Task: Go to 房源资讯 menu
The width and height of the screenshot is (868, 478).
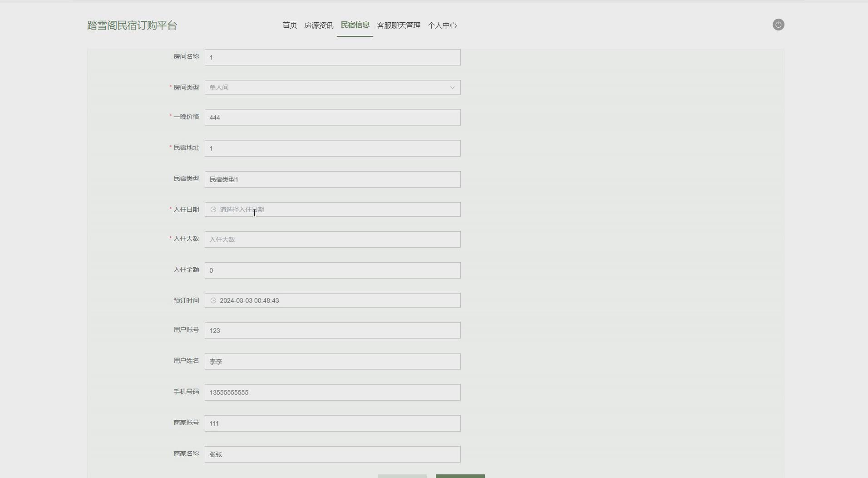Action: [319, 25]
